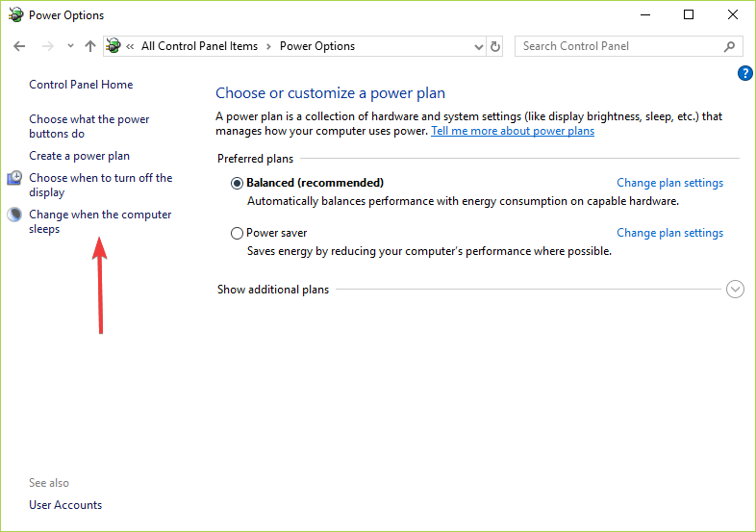
Task: Go up one level with up arrow
Action: pos(90,46)
